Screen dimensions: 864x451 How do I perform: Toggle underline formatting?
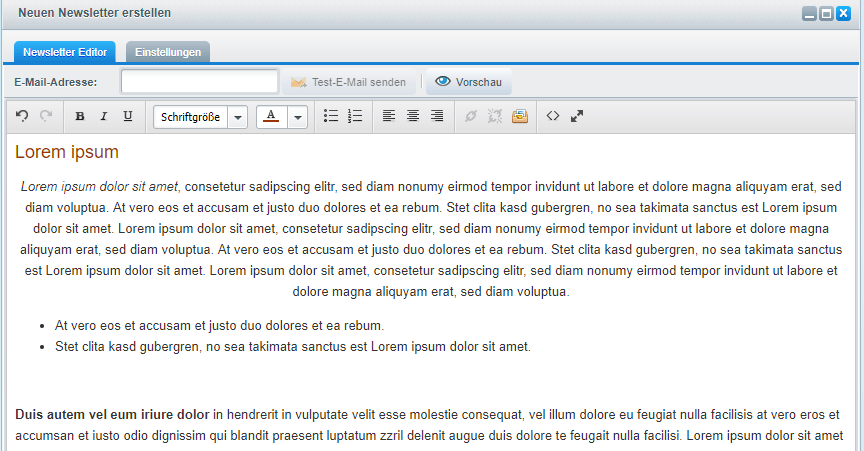pyautogui.click(x=128, y=116)
